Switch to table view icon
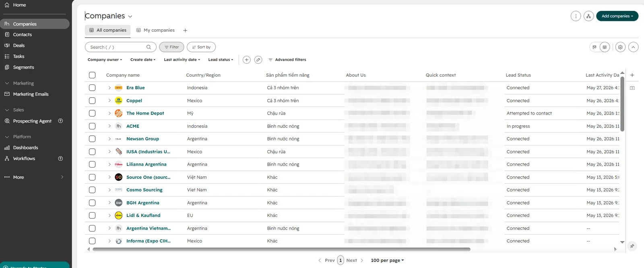The height and width of the screenshot is (268, 644). (x=605, y=47)
